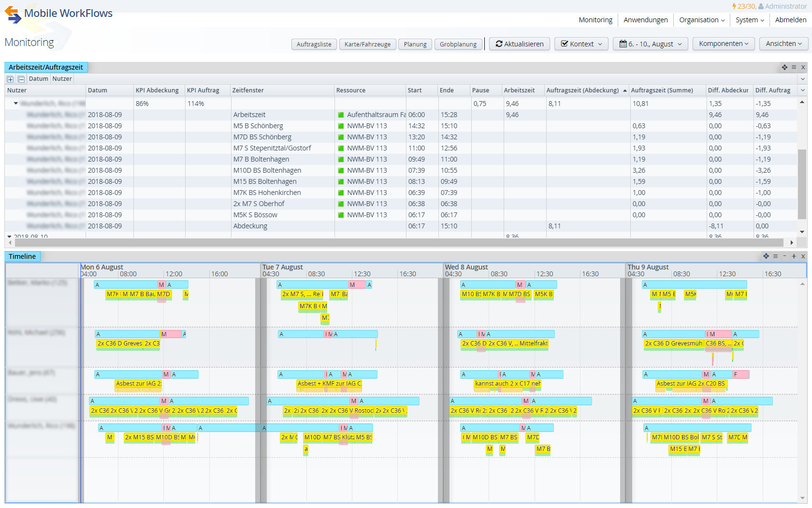The height and width of the screenshot is (508, 812).
Task: Click the collapse all groups icon
Action: coord(21,79)
